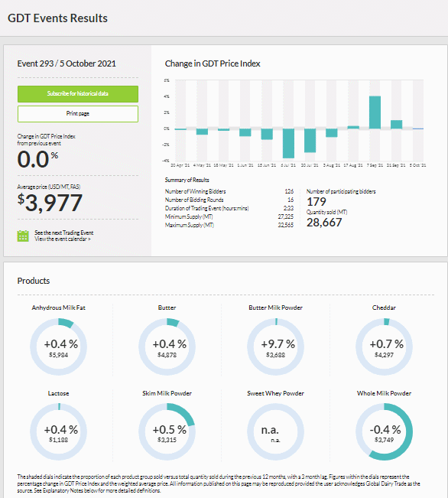Click the 179 participating bidders figure

[x=317, y=202]
